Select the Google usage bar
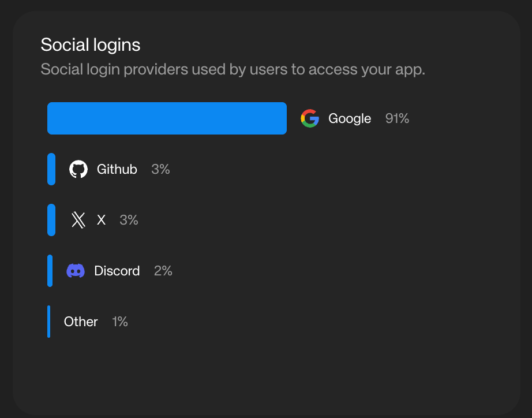Viewport: 532px width, 418px height. pyautogui.click(x=167, y=118)
